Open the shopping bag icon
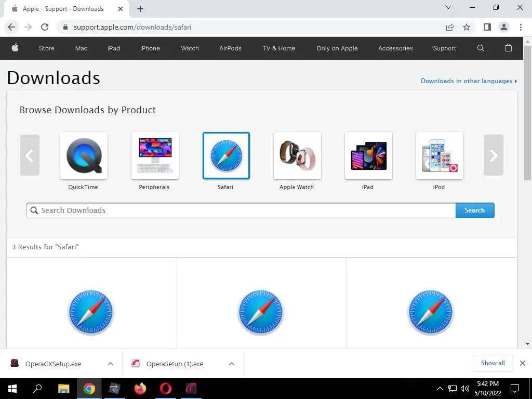Viewport: 532px width, 399px height. tap(508, 48)
